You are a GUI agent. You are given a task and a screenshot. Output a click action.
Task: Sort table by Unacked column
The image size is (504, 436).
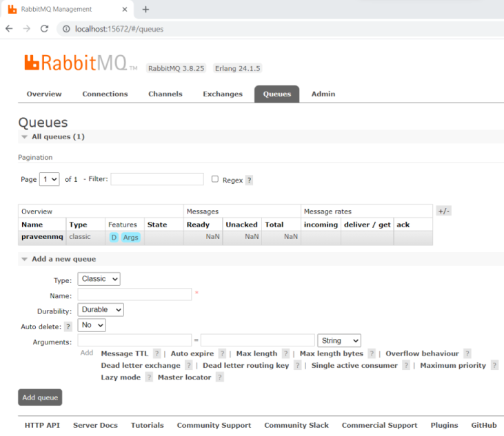pyautogui.click(x=242, y=225)
